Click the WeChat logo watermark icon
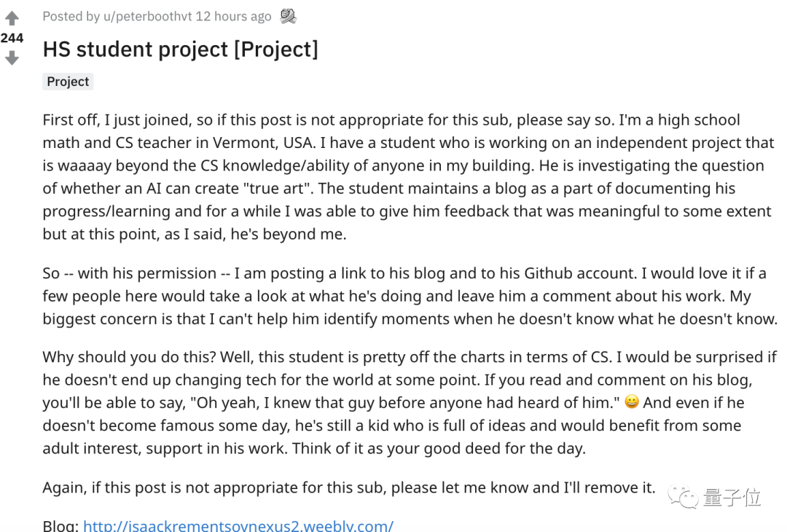The image size is (787, 532). coord(683,497)
